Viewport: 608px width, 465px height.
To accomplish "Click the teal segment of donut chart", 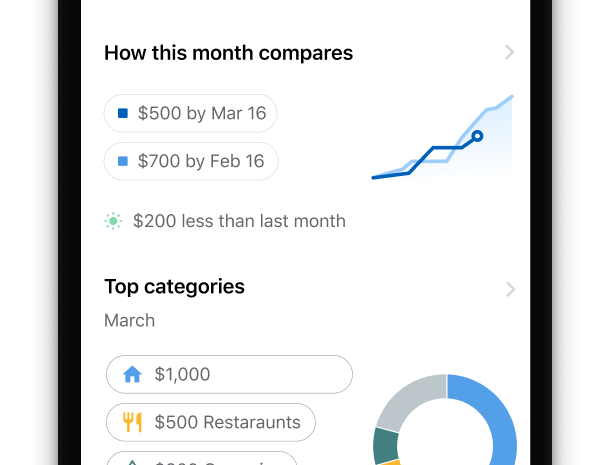I will tap(384, 444).
